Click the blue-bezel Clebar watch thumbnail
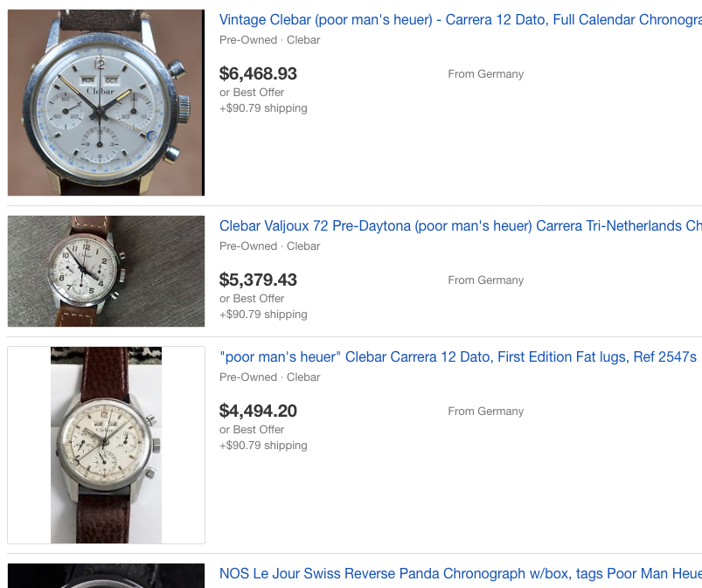Viewport: 702px width, 588px height. point(106,102)
